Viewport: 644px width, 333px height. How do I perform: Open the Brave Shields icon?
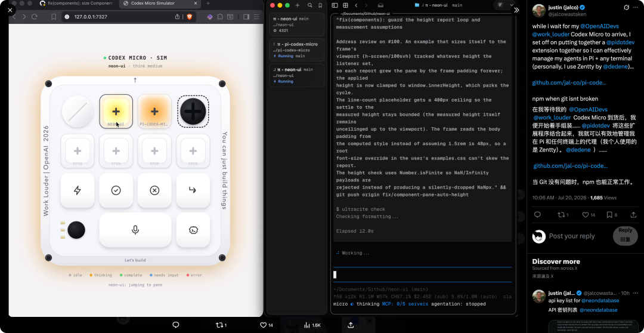click(190, 17)
